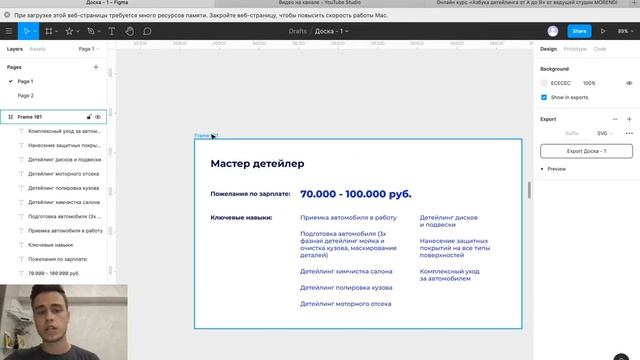Image resolution: width=640 pixels, height=360 pixels.
Task: Open the Move tool dropdown arrow
Action: click(35, 31)
